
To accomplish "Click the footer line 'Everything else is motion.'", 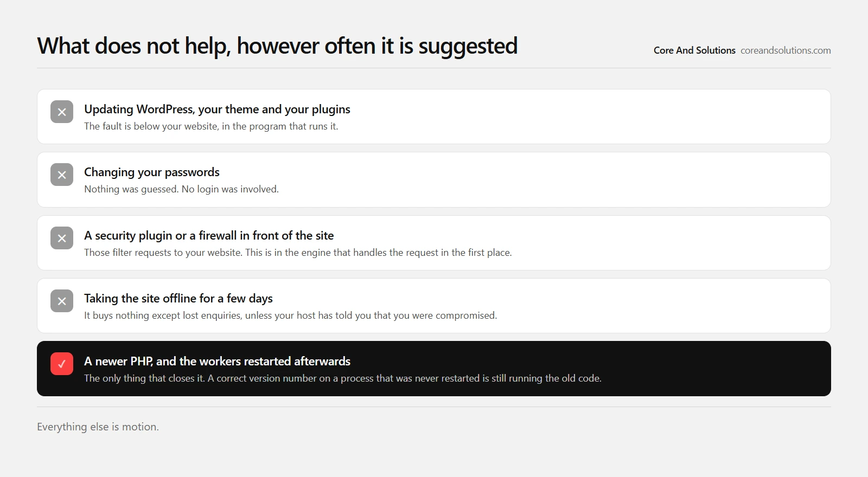I will pyautogui.click(x=98, y=427).
